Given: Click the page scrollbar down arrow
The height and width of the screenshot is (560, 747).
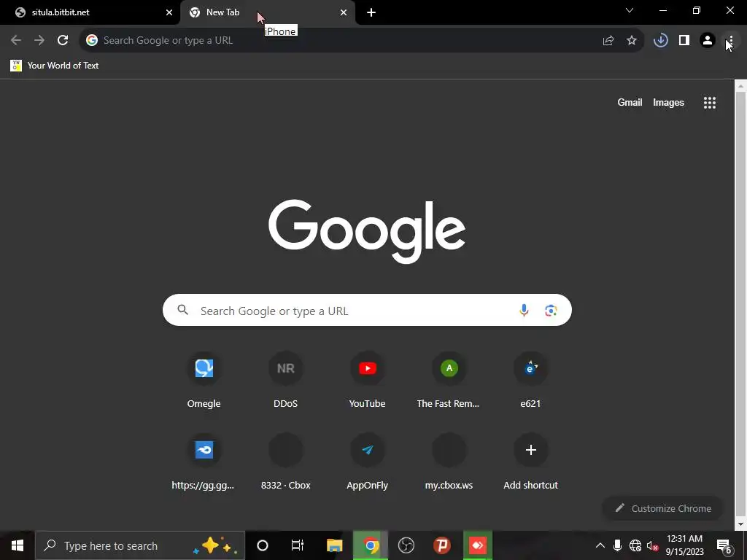Looking at the screenshot, I should click(x=741, y=524).
